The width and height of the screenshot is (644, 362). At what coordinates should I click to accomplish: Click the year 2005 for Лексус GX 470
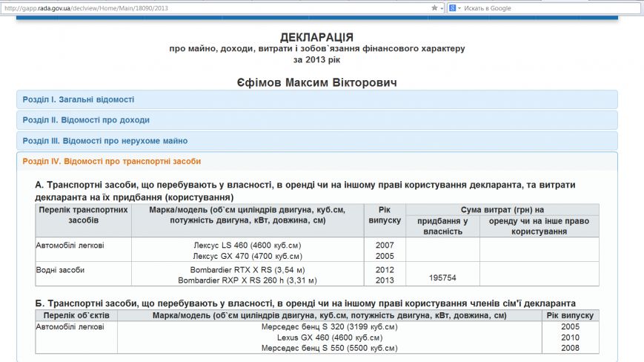click(385, 256)
